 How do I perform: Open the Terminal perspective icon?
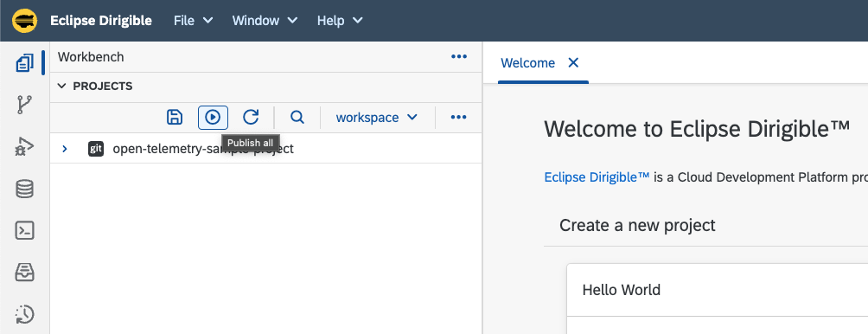coord(24,230)
